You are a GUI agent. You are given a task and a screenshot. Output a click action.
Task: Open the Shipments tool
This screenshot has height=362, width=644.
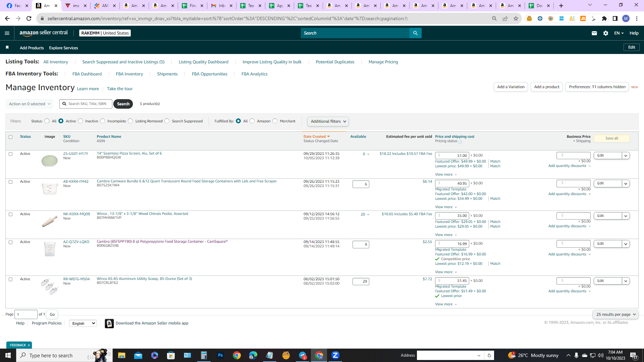pos(167,74)
